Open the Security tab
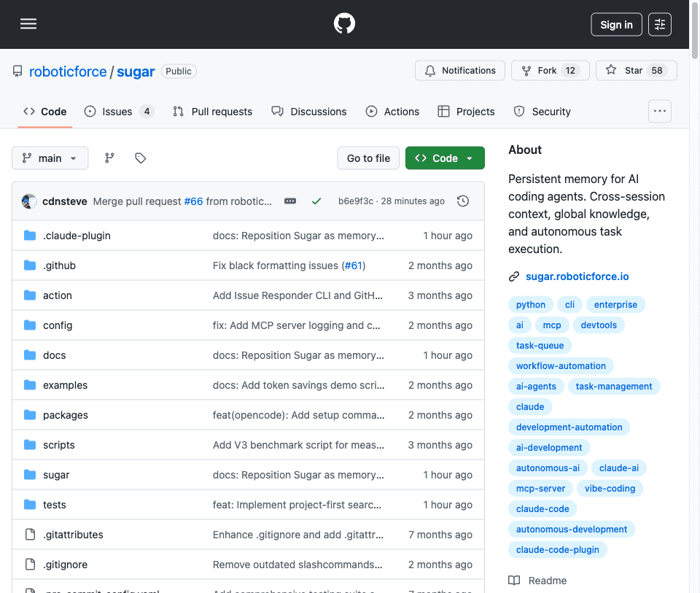This screenshot has height=593, width=700. pos(542,112)
